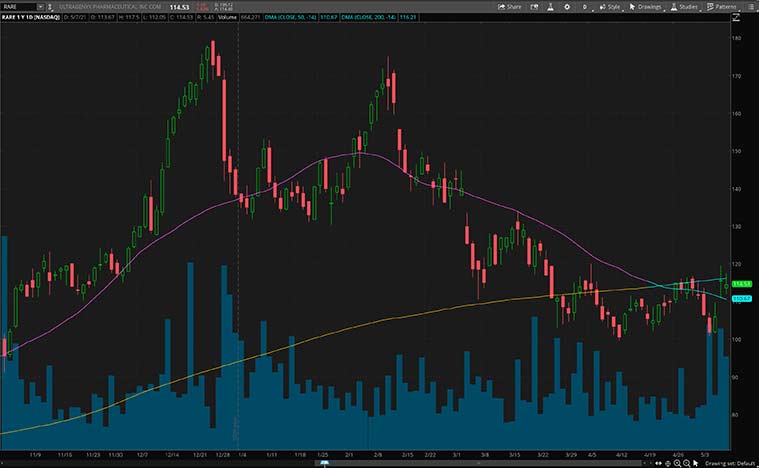
Task: Open the Patterns menu
Action: [720, 6]
